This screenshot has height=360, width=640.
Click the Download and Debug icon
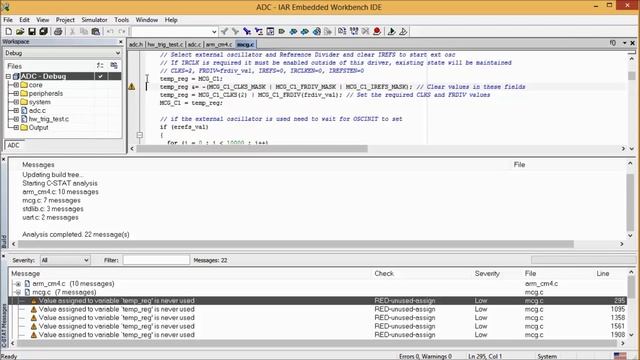(x=391, y=31)
